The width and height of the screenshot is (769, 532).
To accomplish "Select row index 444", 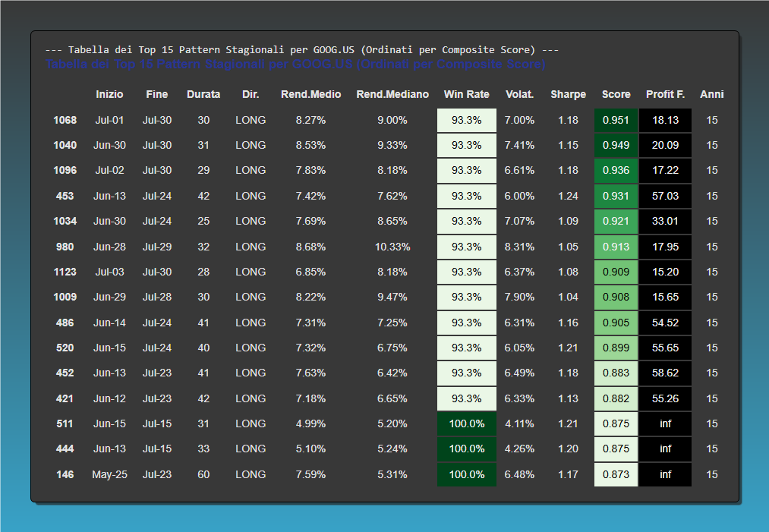I will [65, 449].
